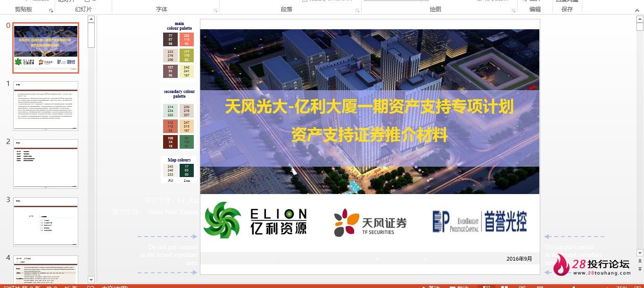Image resolution: width=644 pixels, height=288 pixels.
Task: Click the 'Fill' label under Map colours
Action: tap(170, 180)
